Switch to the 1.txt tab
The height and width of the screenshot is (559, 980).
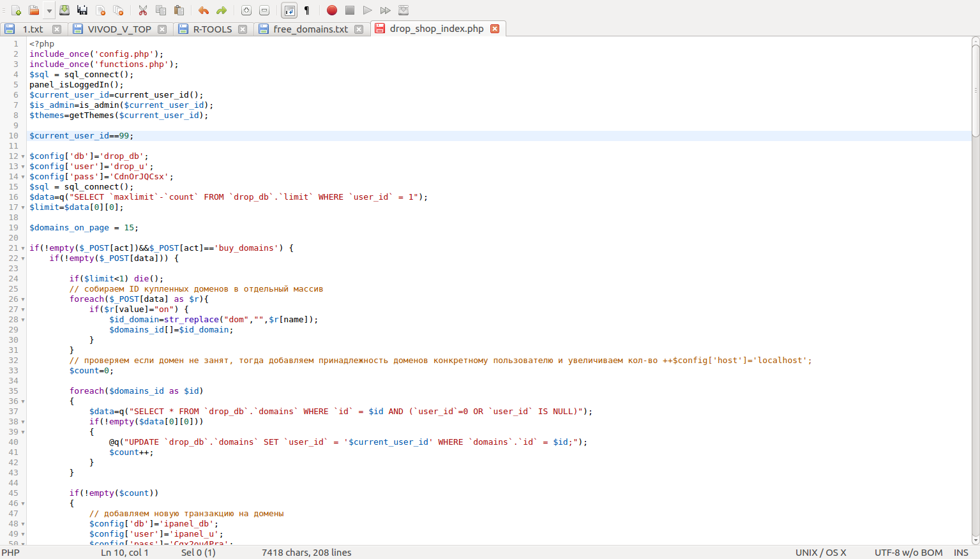(x=33, y=29)
